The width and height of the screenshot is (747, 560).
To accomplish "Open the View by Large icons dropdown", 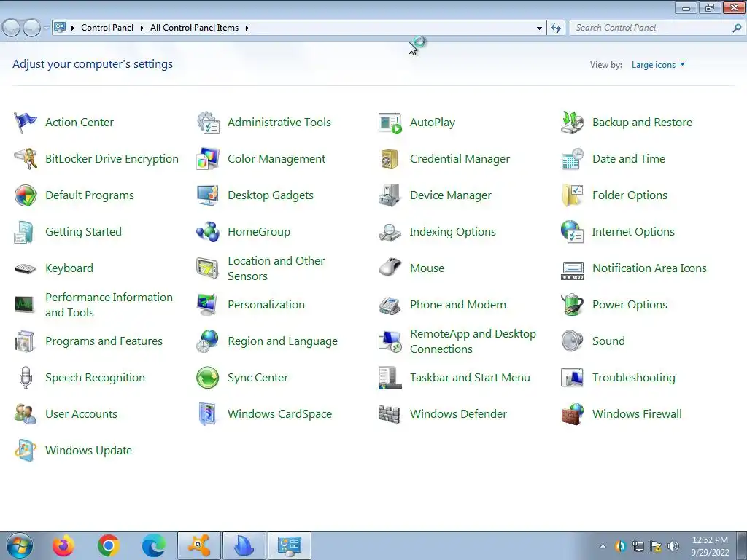I will 658,65.
